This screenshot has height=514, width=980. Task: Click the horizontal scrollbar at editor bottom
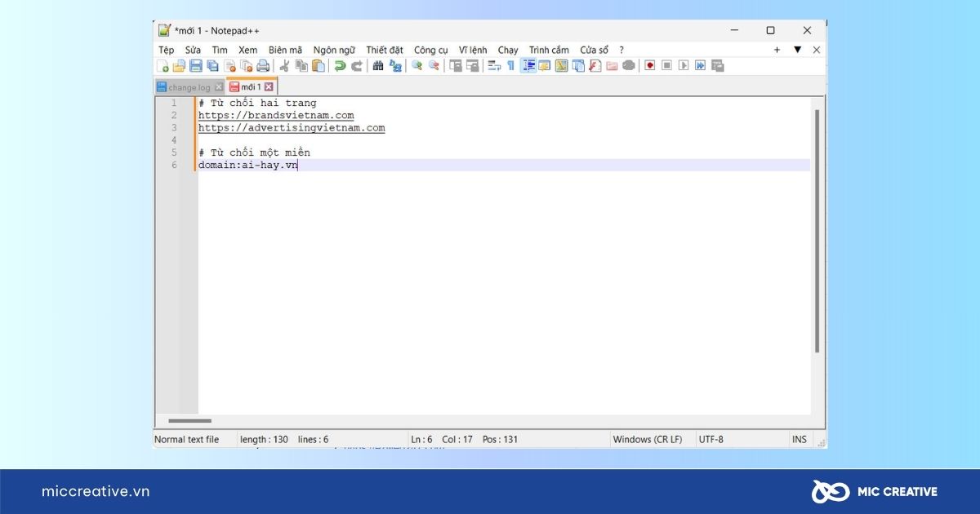[189, 421]
